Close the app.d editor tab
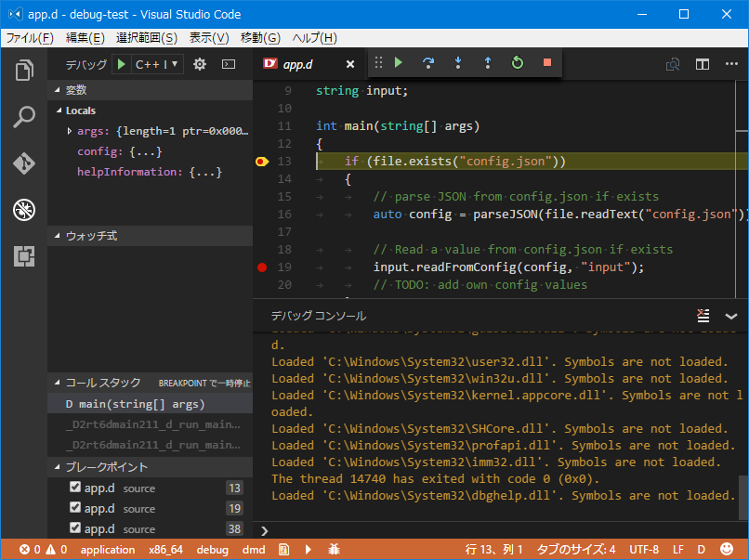Screen dimensions: 749x560 coord(350,64)
